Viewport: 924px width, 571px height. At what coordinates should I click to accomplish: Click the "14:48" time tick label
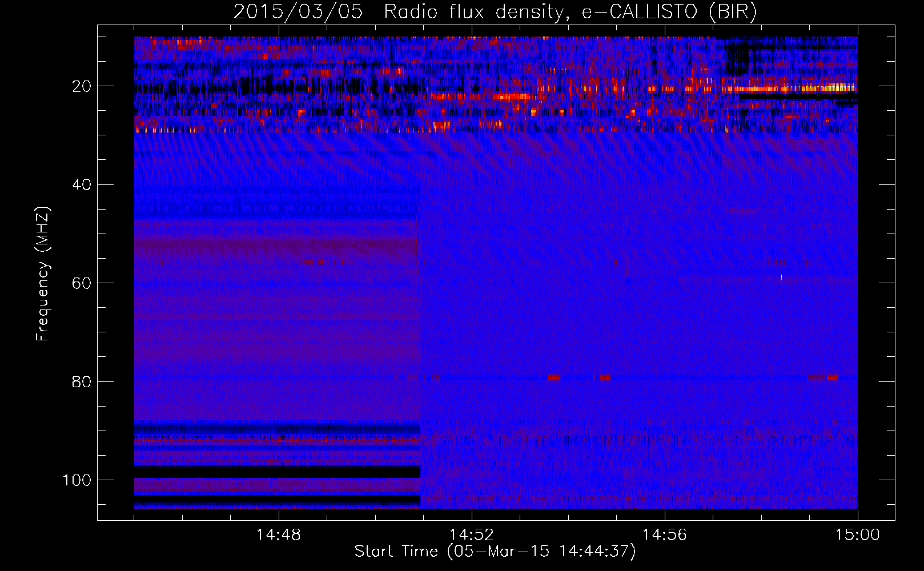(x=279, y=535)
